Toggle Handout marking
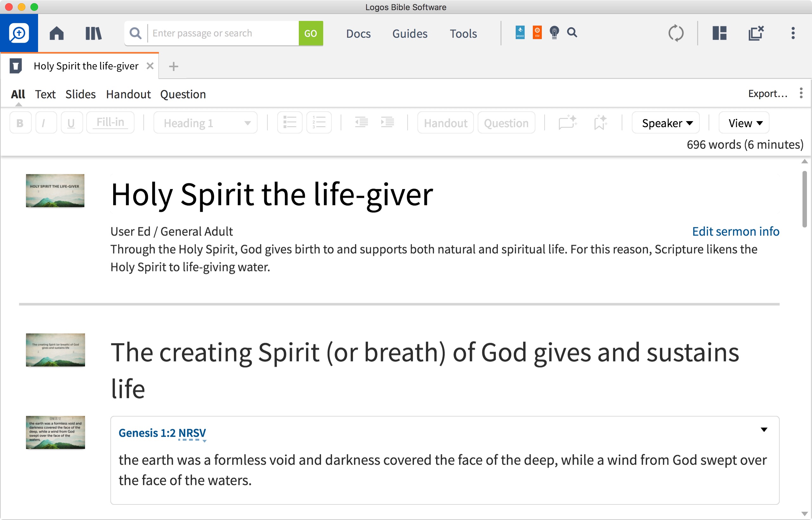This screenshot has height=520, width=812. pos(446,123)
